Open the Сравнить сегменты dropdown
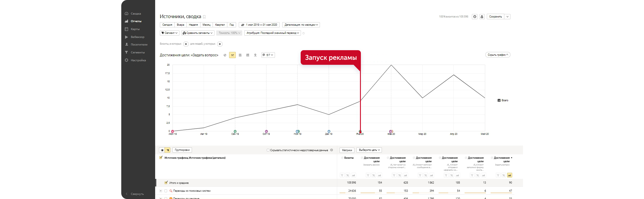644x199 pixels. click(x=198, y=33)
